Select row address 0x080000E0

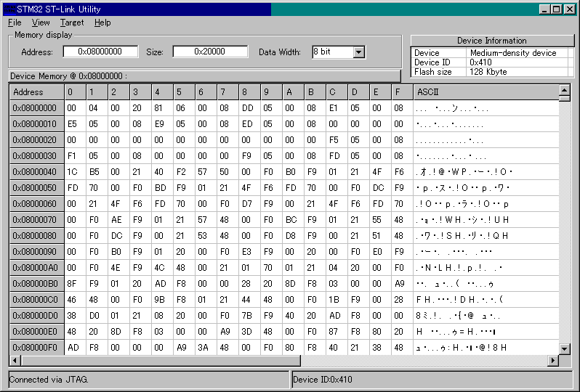[x=36, y=332]
